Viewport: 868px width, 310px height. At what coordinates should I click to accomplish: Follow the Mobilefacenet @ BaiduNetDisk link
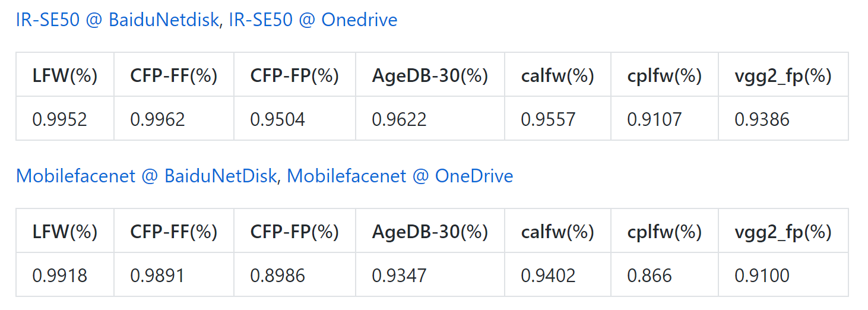[146, 176]
